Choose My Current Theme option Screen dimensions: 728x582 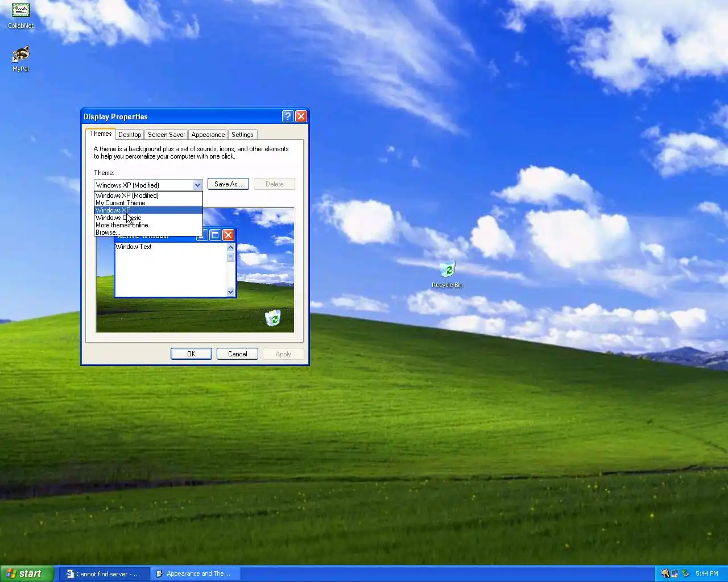[148, 203]
